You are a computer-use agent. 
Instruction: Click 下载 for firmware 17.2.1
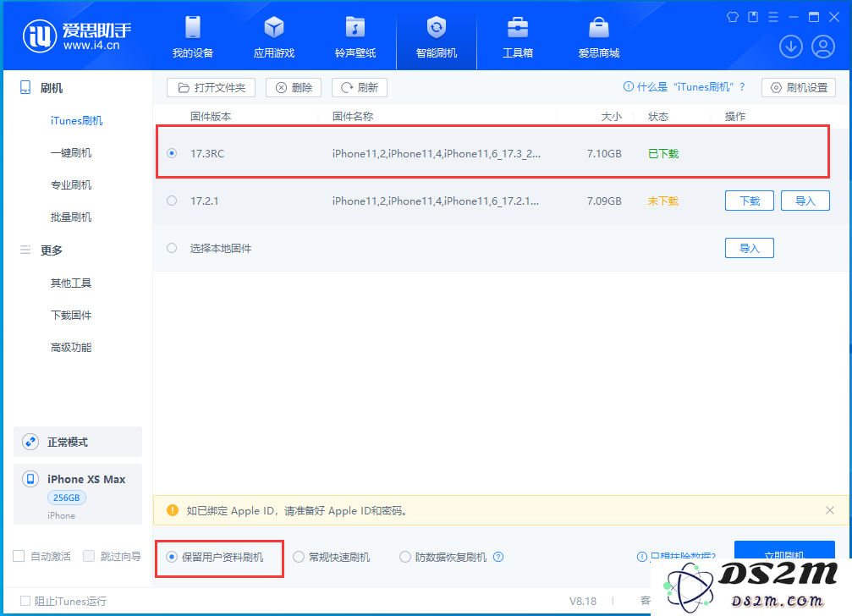pyautogui.click(x=750, y=201)
